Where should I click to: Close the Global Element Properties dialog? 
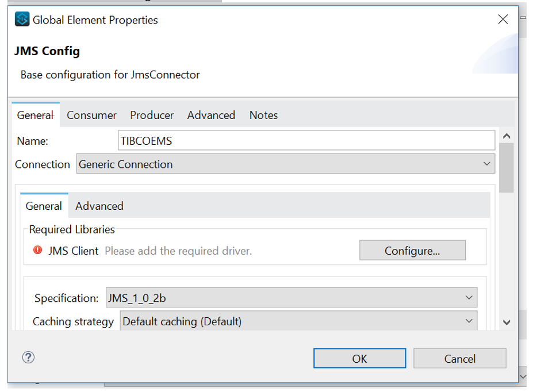click(503, 20)
